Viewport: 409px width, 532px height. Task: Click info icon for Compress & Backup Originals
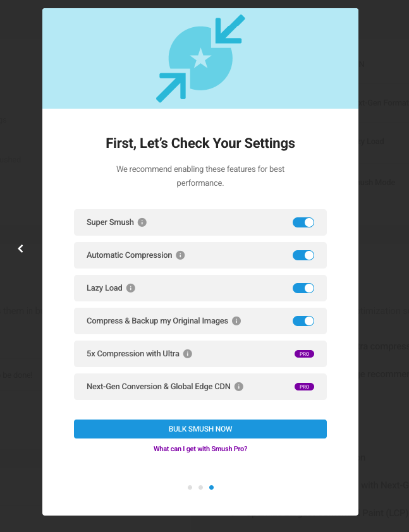click(236, 321)
